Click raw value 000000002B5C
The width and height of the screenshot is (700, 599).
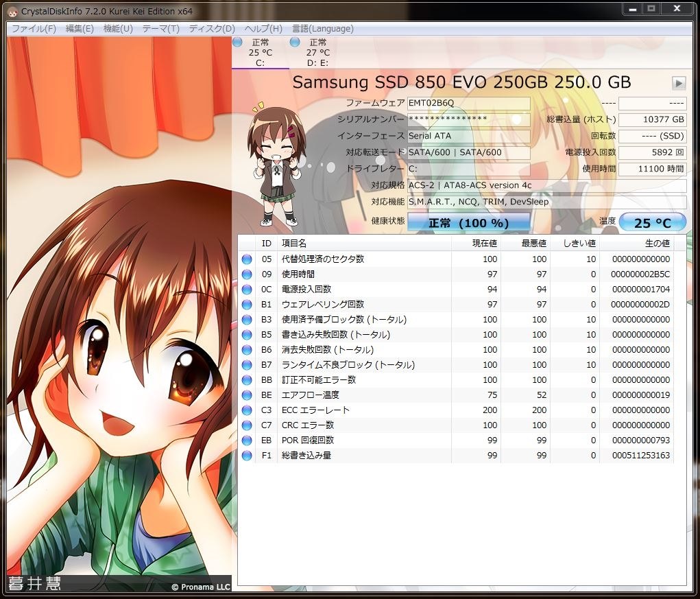[x=640, y=274]
